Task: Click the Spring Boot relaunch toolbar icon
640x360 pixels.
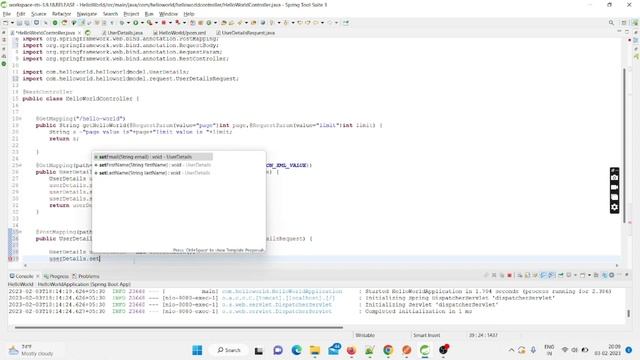Action: pyautogui.click(x=64, y=23)
